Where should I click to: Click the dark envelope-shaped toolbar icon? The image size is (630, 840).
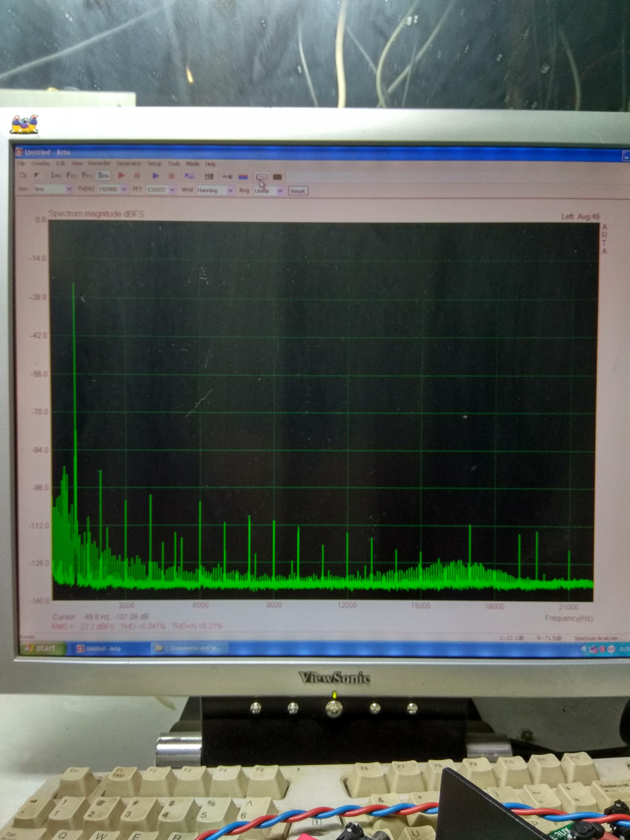click(277, 177)
